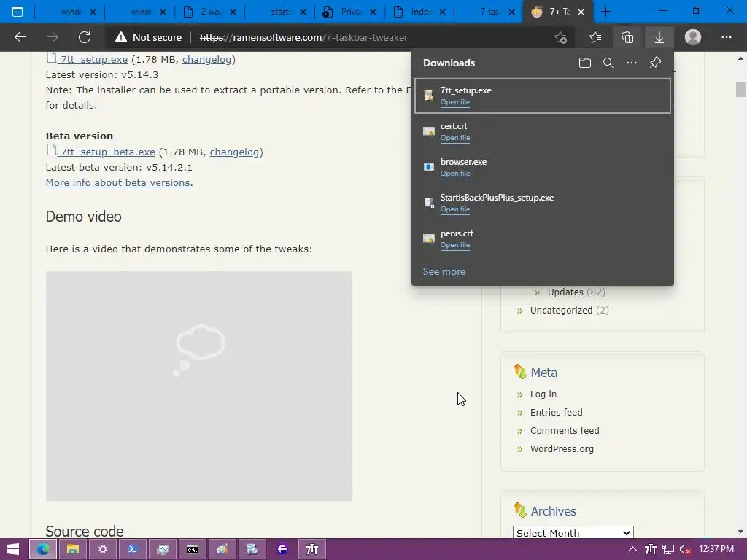
Task: Add this page to favorites
Action: 561,37
